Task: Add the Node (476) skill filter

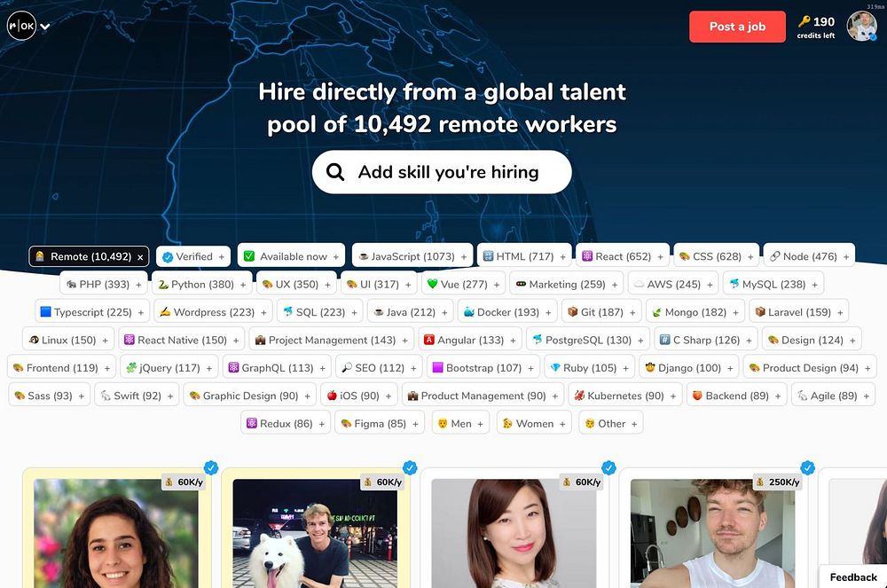Action: pos(809,256)
